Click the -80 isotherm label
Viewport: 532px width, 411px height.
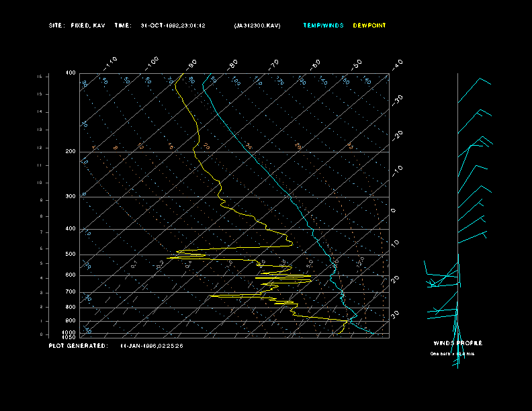[x=232, y=64]
